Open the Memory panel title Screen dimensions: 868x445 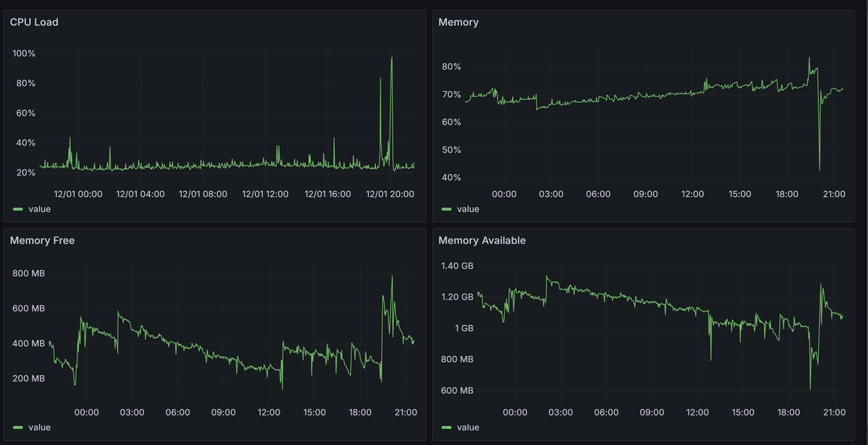point(459,22)
